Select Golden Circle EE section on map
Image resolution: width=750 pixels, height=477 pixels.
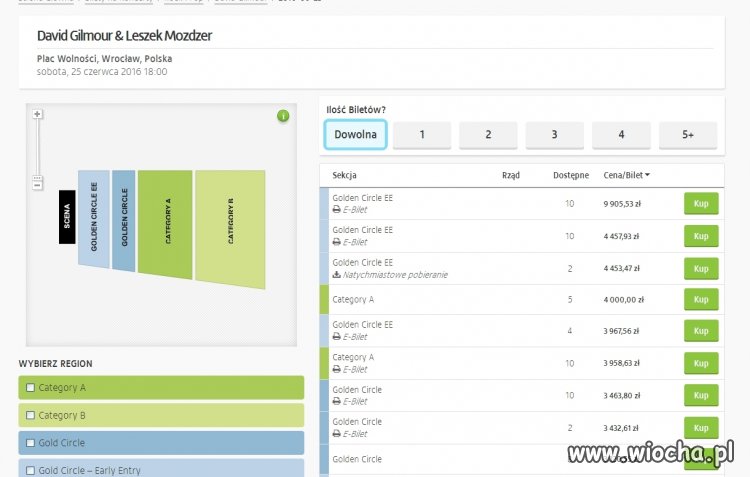tap(94, 218)
